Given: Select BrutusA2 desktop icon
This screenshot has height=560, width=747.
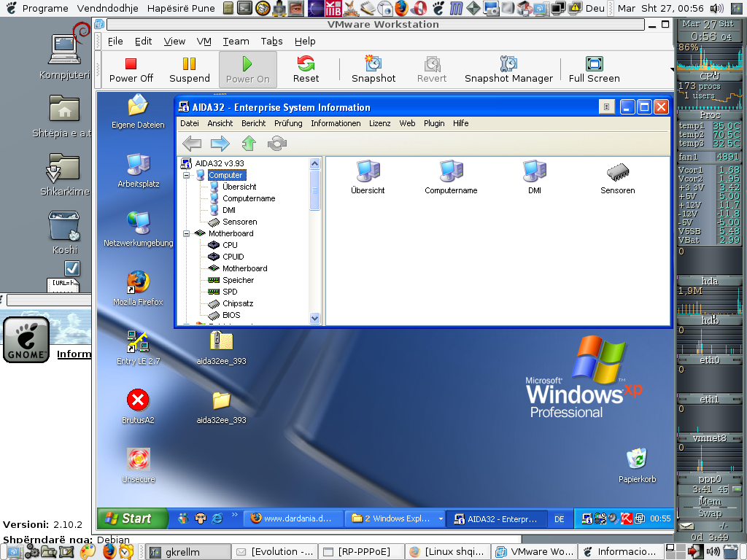Looking at the screenshot, I should click(138, 407).
